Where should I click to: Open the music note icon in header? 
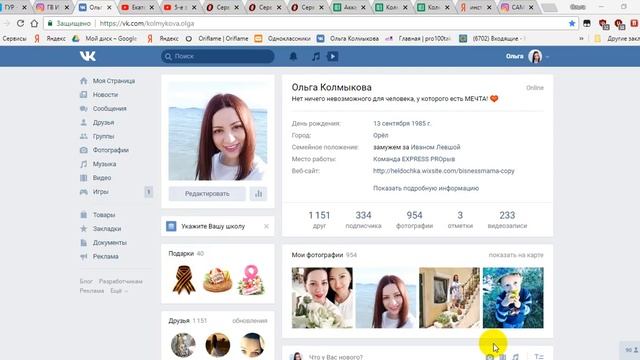coord(316,56)
